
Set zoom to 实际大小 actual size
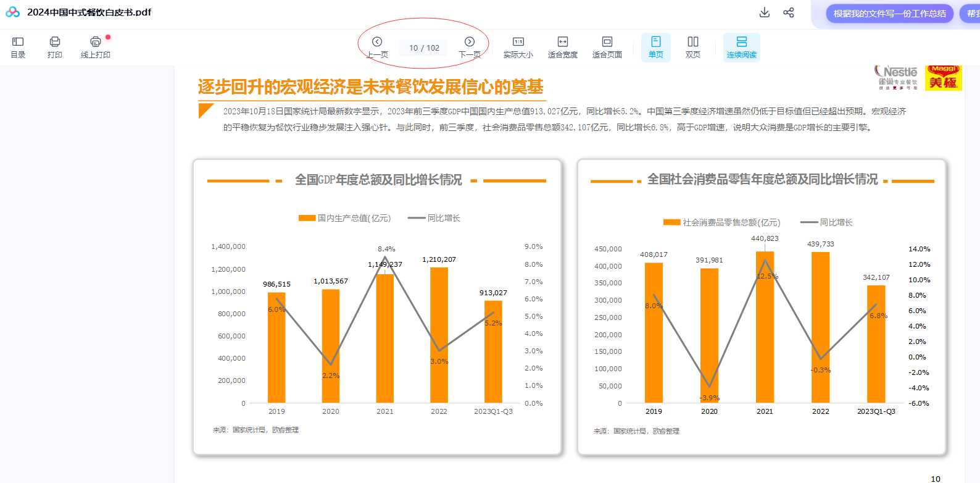[518, 47]
